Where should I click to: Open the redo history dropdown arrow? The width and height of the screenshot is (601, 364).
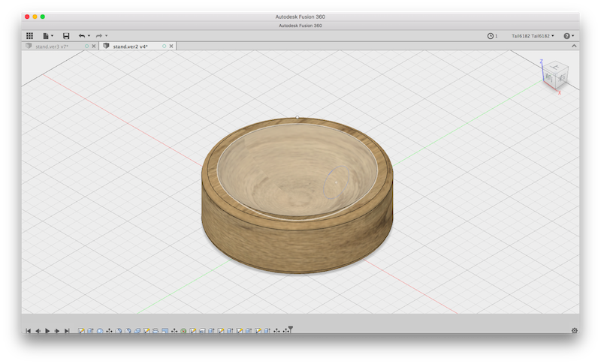(106, 35)
